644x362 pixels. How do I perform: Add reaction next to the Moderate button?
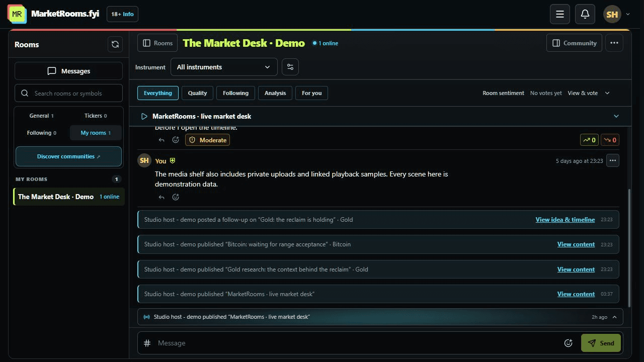point(176,140)
